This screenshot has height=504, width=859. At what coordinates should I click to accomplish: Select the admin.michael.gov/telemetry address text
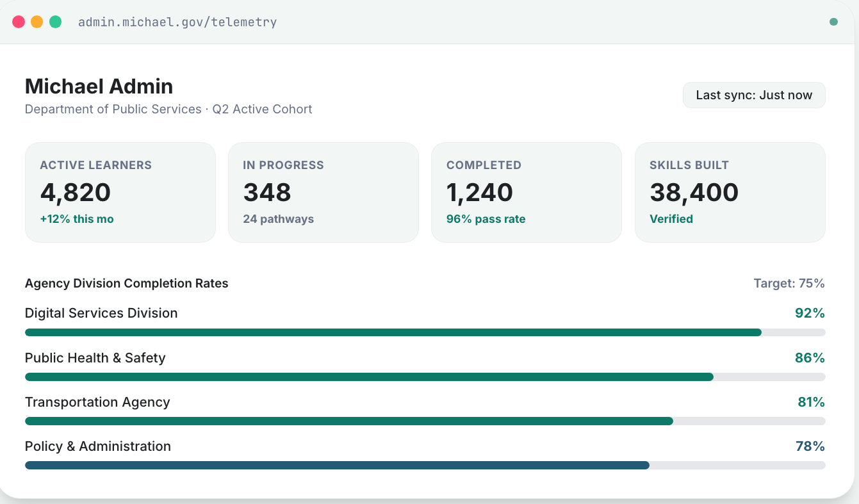177,22
